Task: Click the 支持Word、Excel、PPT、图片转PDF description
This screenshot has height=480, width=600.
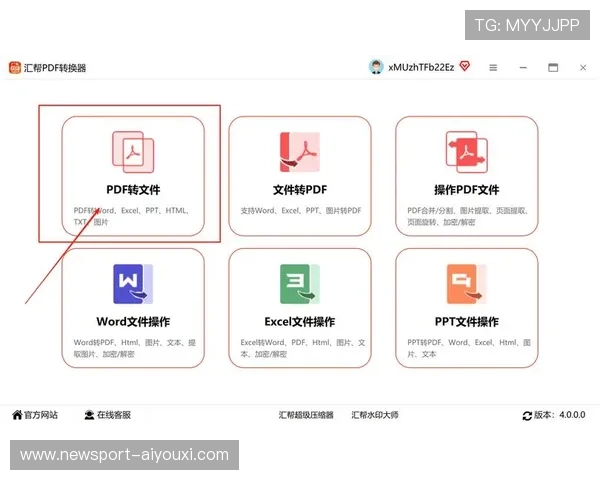Action: point(301,211)
